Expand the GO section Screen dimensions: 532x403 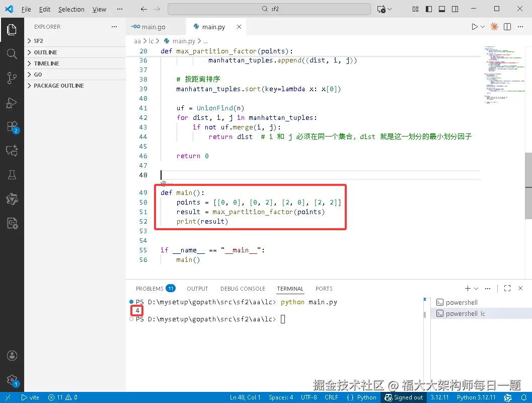[75, 75]
